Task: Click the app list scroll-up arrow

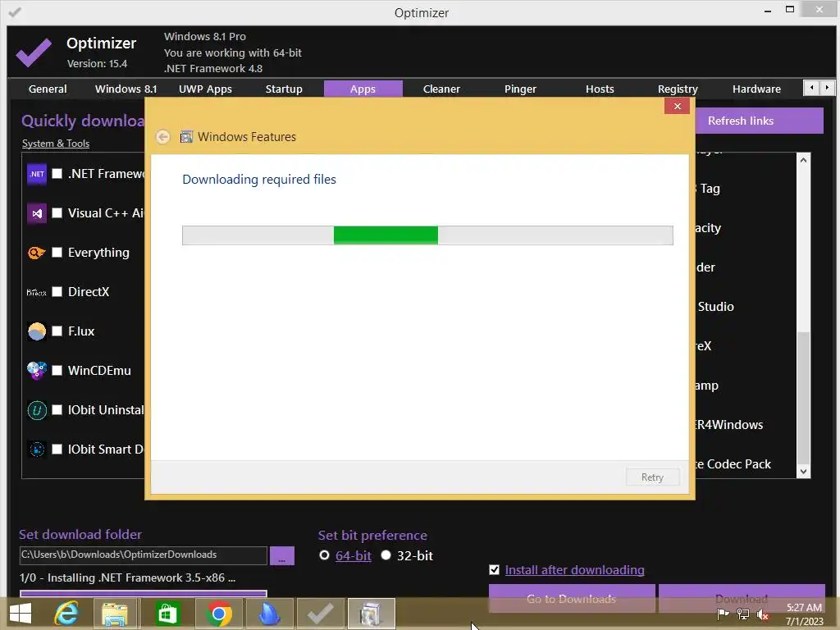Action: pos(803,160)
